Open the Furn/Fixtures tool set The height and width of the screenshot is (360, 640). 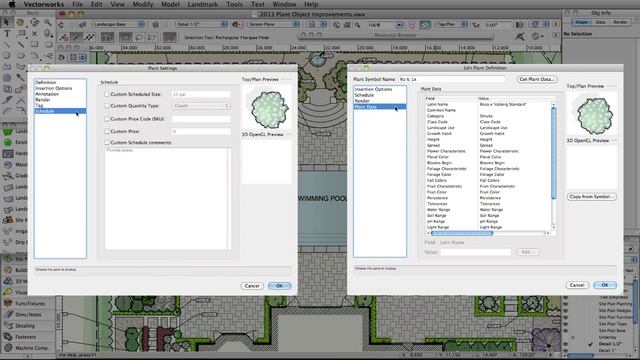tap(29, 303)
